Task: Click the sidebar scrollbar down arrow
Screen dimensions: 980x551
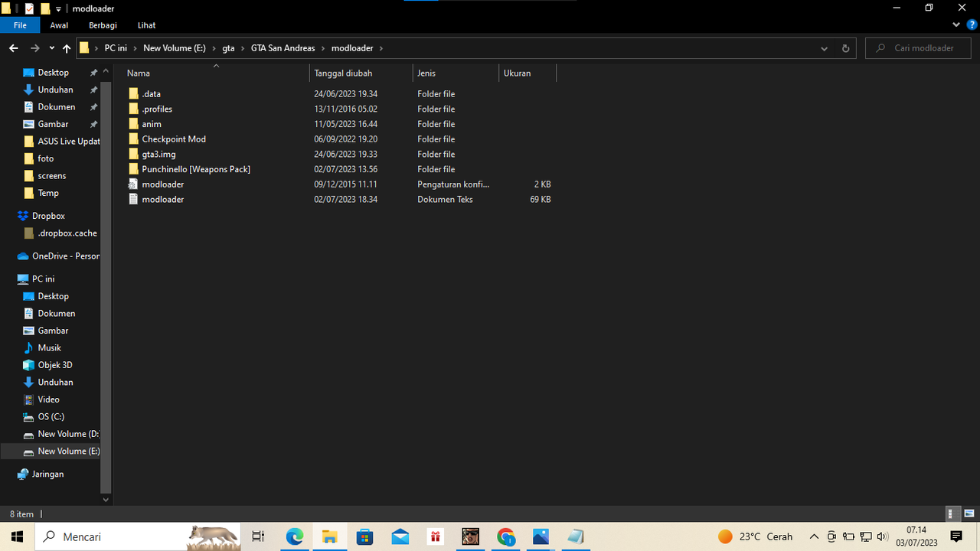Action: (106, 500)
